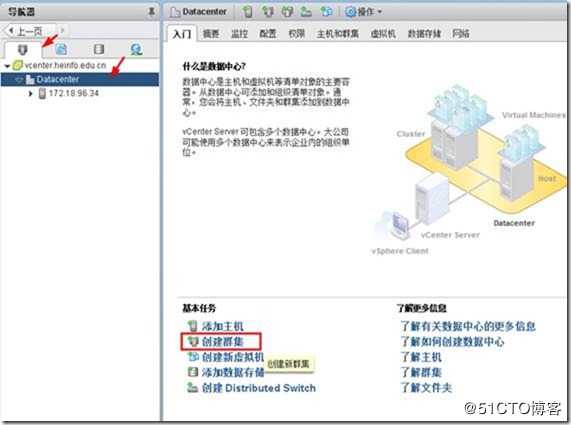Open the Networking inventory icon

pos(137,49)
